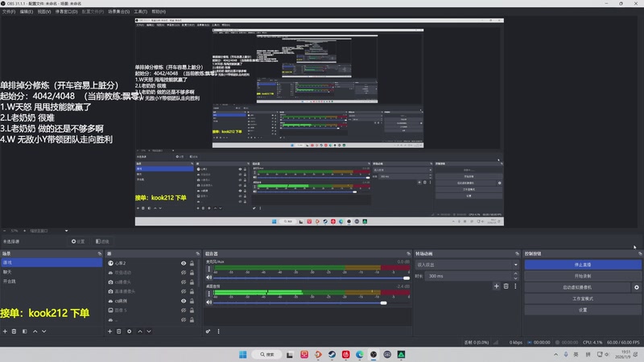Move scene up arrow
The width and height of the screenshot is (644, 362).
[35, 331]
